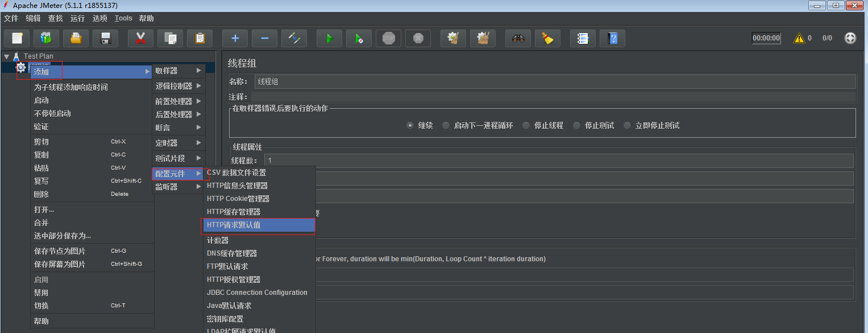Select 启动下一进程循环 radio button
Screen dimensions: 868x333
tap(446, 125)
